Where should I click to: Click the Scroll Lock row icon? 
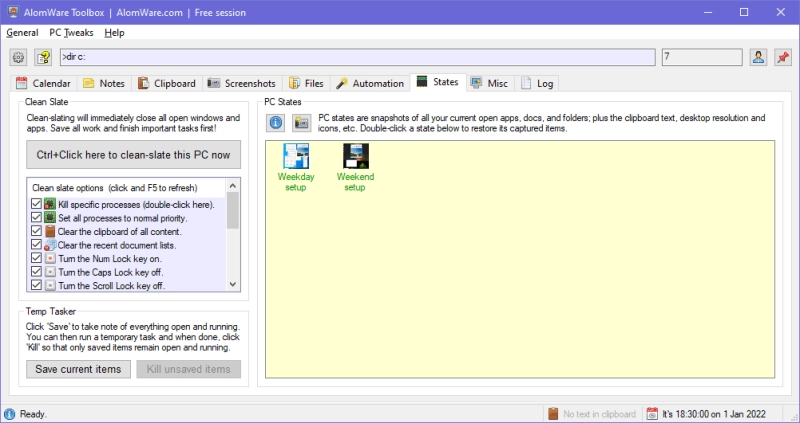pos(49,285)
